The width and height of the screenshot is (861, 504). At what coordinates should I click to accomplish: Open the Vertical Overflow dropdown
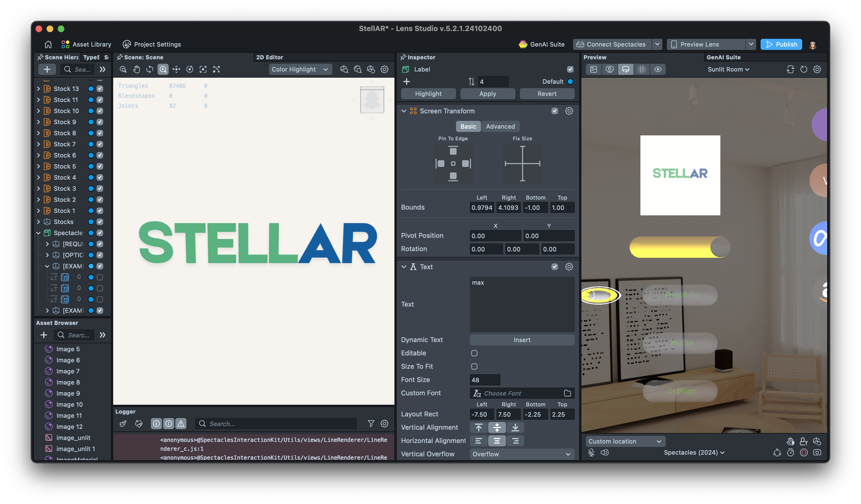(522, 454)
